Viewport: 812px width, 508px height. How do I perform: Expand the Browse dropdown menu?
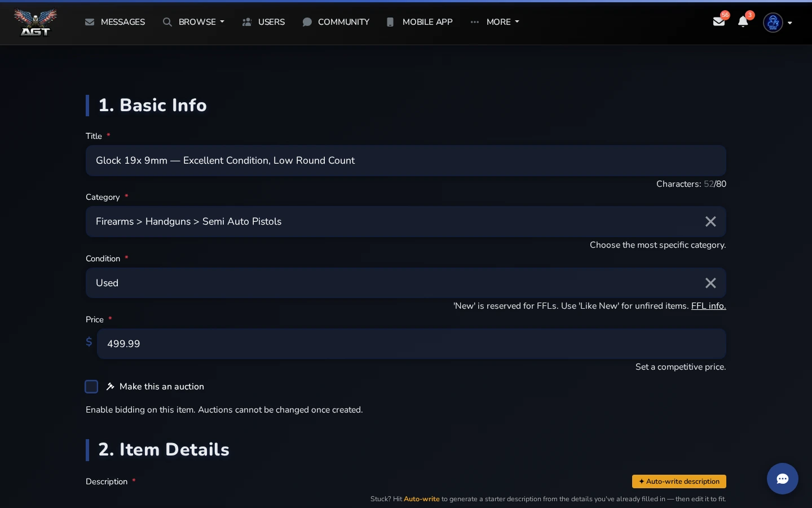click(193, 22)
